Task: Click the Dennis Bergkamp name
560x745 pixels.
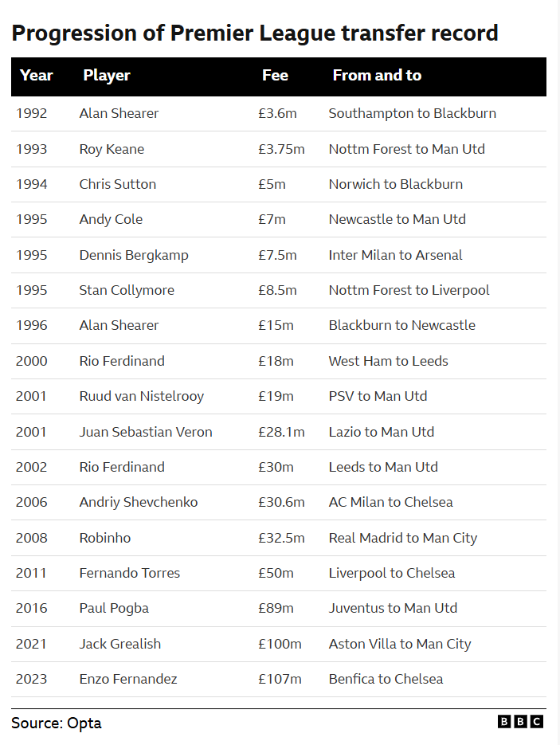Action: click(134, 255)
